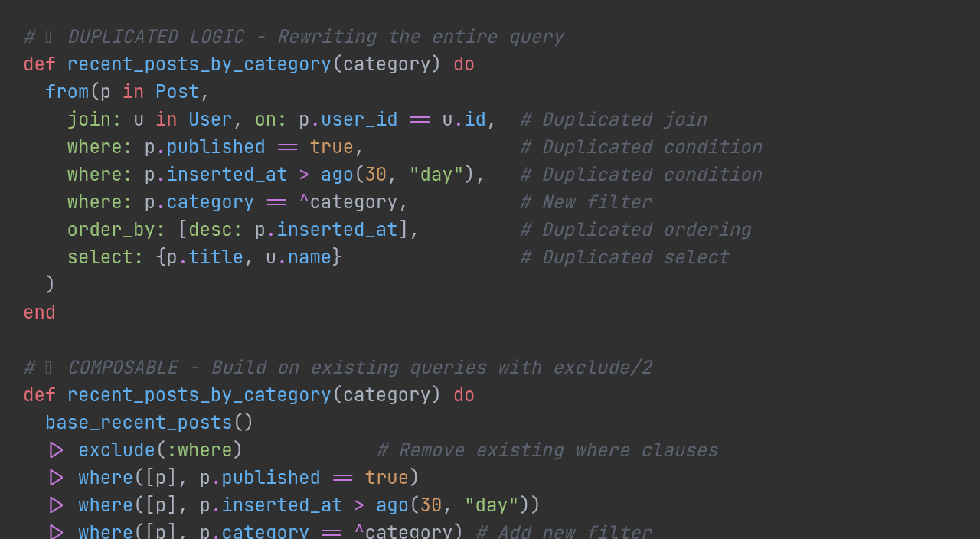Click the :where atom inside exclude
This screenshot has width=980, height=539.
point(199,450)
